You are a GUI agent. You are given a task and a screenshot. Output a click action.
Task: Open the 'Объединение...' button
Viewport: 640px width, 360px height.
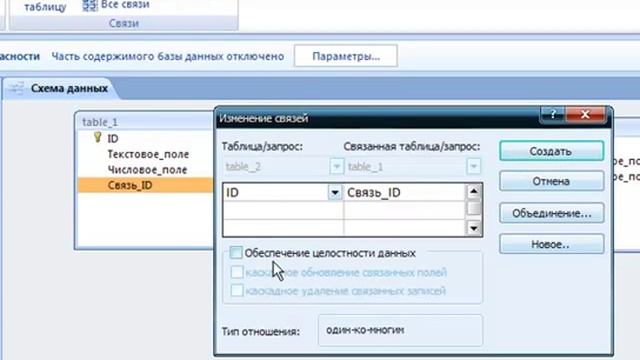click(551, 213)
